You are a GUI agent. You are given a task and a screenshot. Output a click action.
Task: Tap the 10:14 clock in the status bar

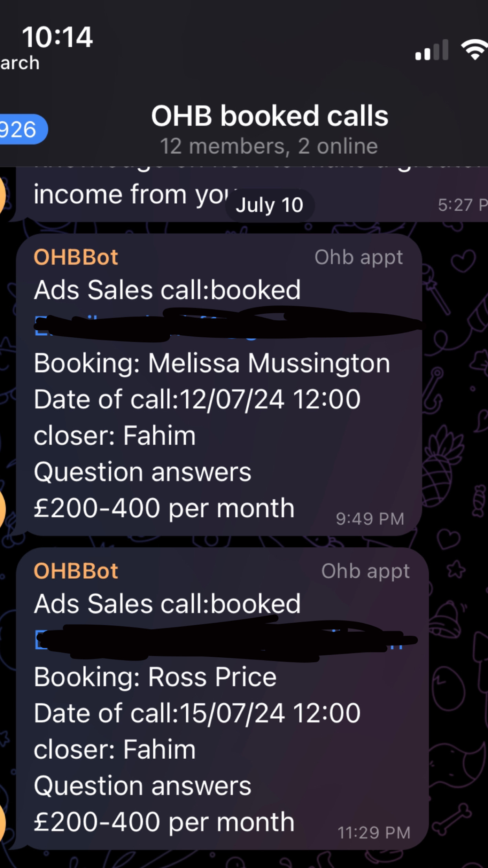(57, 38)
